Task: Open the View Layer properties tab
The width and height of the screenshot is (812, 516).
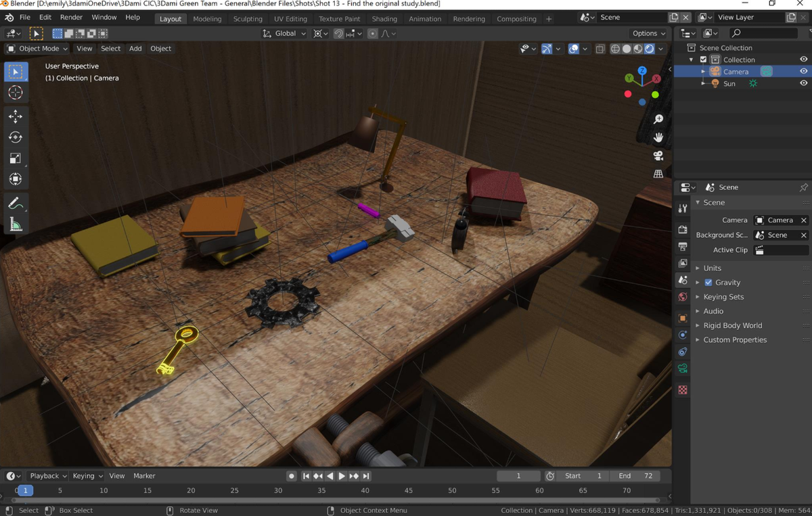Action: (x=683, y=264)
